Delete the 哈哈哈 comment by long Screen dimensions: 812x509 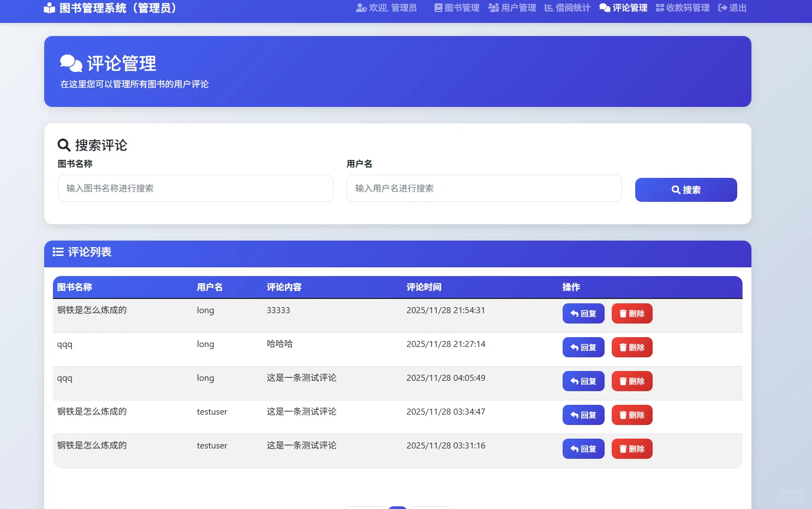(x=631, y=347)
